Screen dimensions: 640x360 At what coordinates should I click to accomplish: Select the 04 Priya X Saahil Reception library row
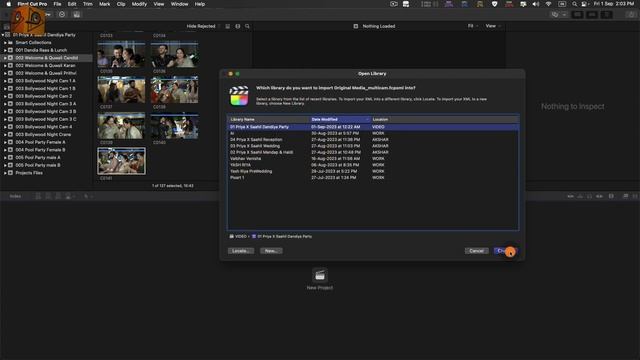pyautogui.click(x=373, y=140)
